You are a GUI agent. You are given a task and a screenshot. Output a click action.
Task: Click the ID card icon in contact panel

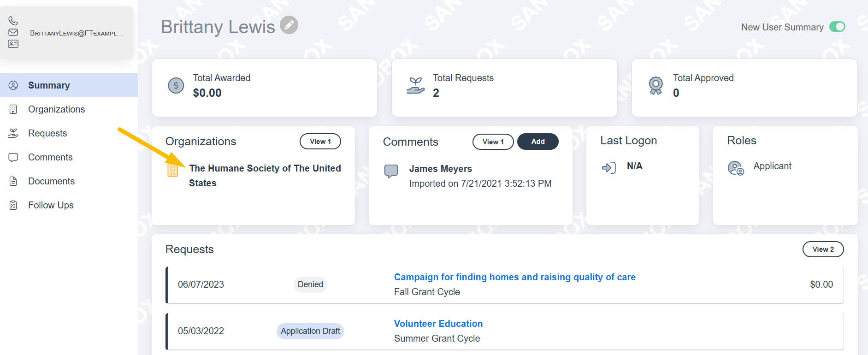(x=13, y=44)
